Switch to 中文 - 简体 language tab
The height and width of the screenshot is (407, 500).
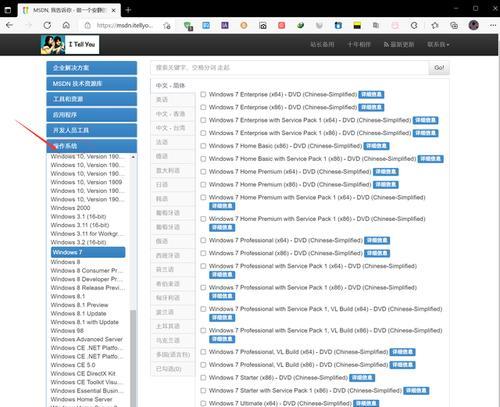(x=172, y=86)
